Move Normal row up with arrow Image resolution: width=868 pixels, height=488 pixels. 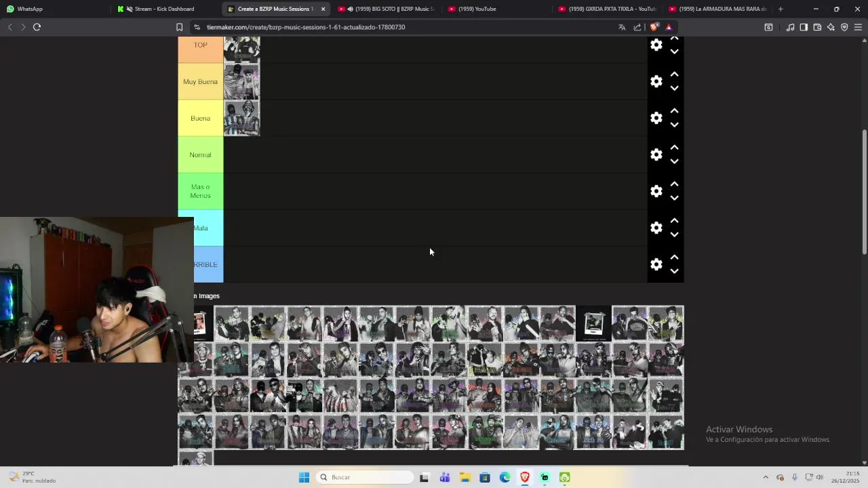(x=674, y=148)
